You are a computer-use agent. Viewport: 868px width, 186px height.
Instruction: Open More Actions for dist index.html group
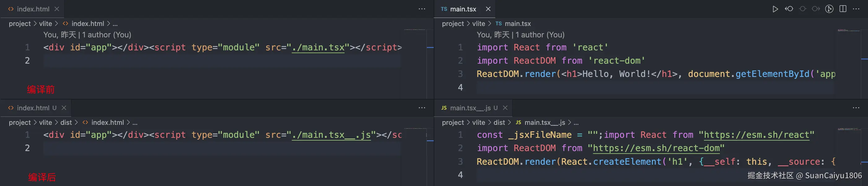click(422, 108)
